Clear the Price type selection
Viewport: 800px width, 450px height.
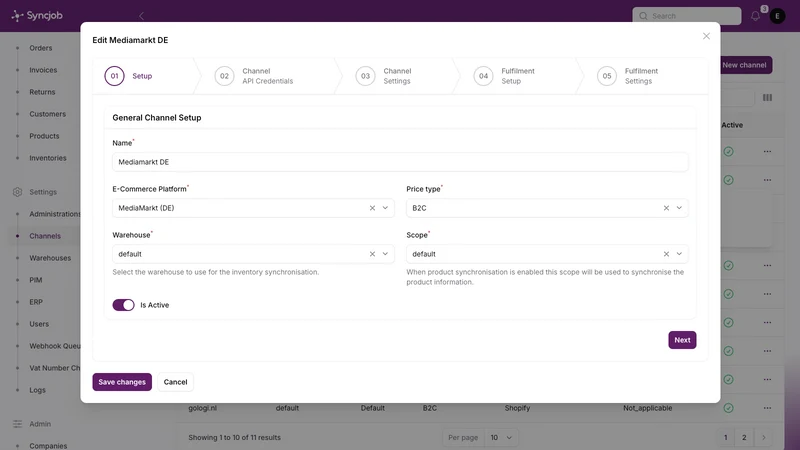666,208
